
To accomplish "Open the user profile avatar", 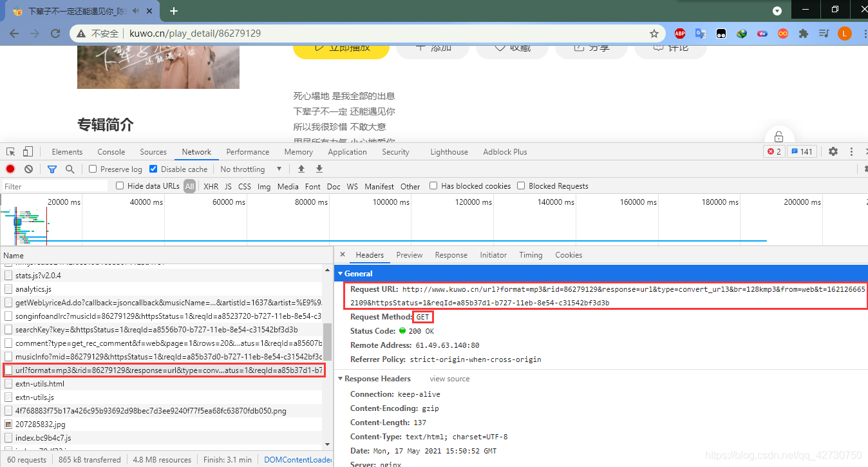I will (844, 33).
